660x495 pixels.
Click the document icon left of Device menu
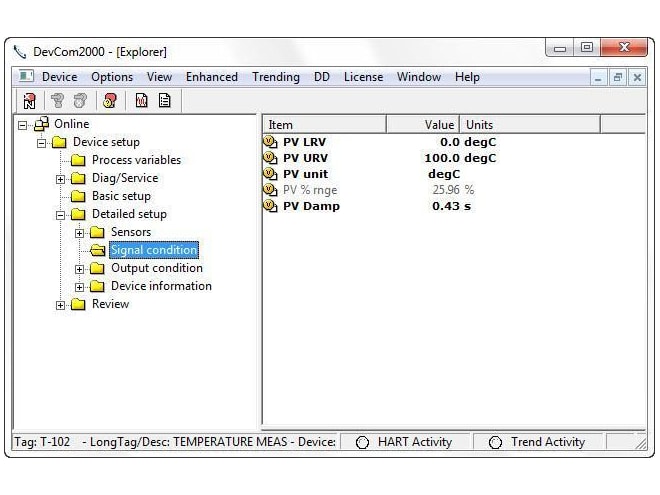tap(26, 77)
